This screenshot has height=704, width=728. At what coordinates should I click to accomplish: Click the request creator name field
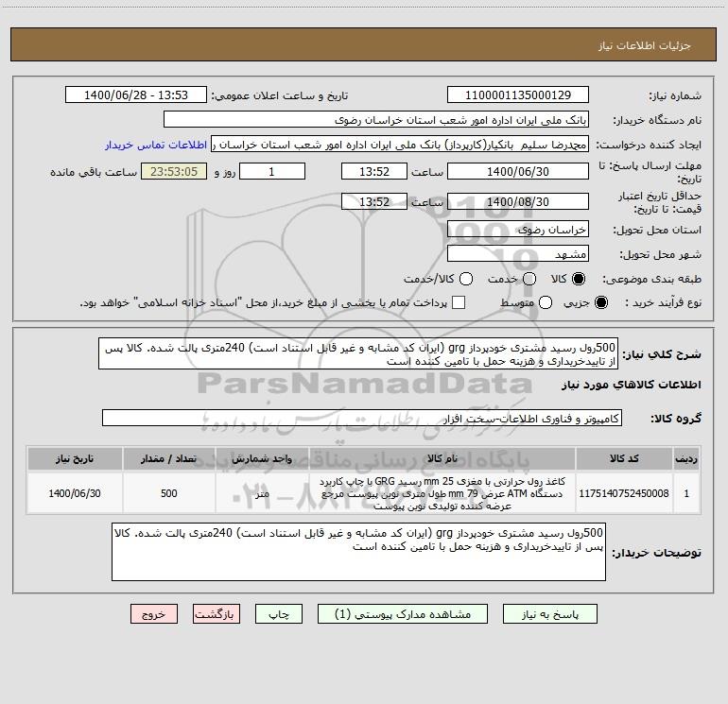pyautogui.click(x=400, y=145)
